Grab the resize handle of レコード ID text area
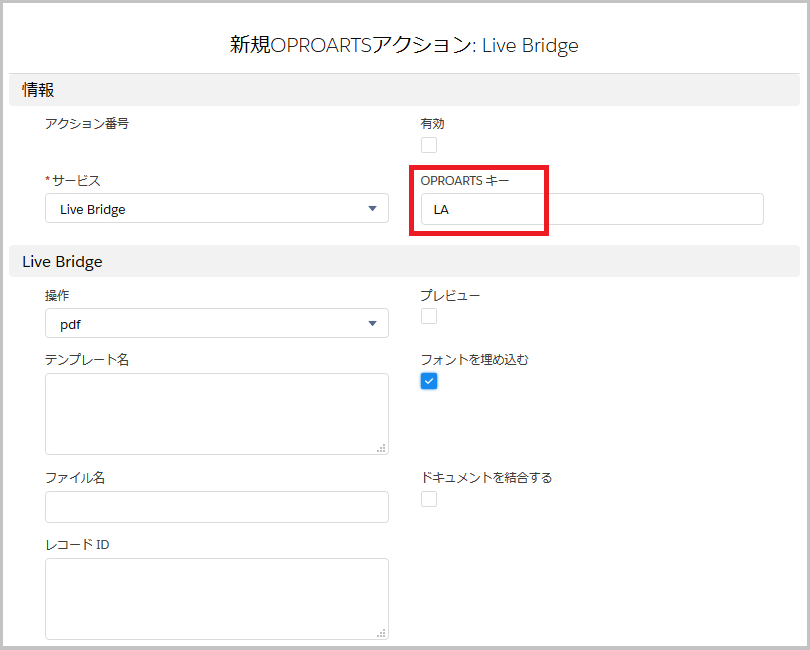 [381, 632]
